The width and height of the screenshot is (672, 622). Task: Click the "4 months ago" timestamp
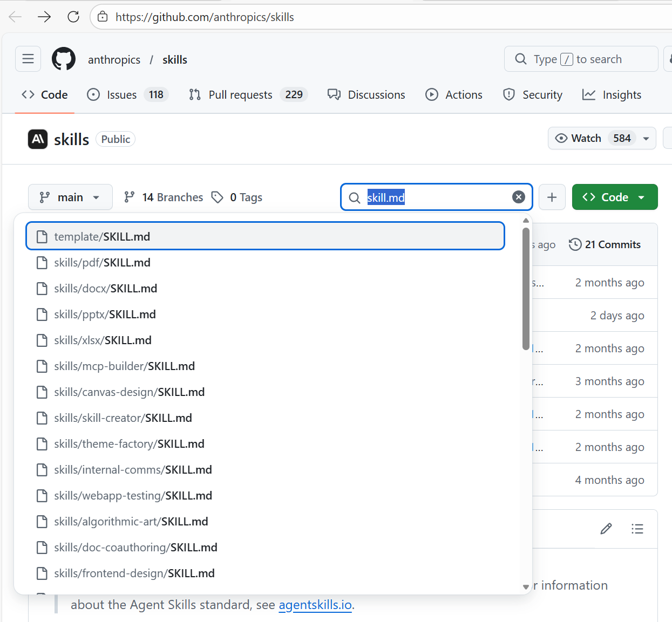tap(609, 480)
